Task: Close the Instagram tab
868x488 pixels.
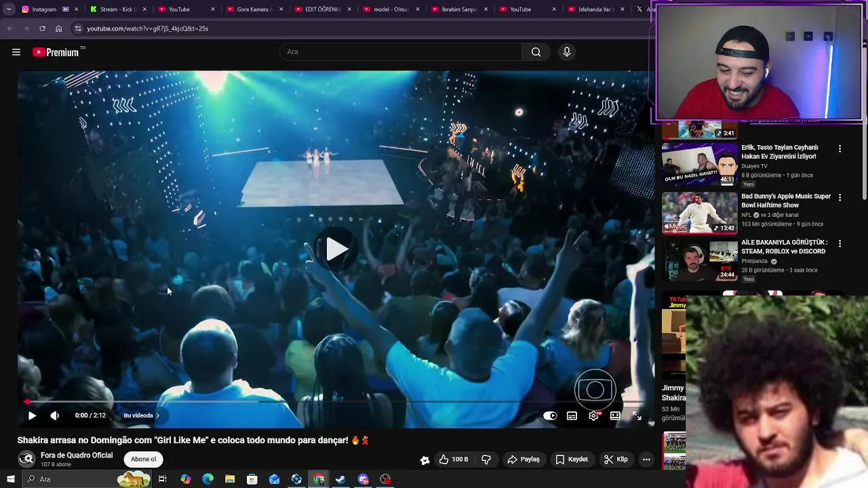Action: click(76, 9)
